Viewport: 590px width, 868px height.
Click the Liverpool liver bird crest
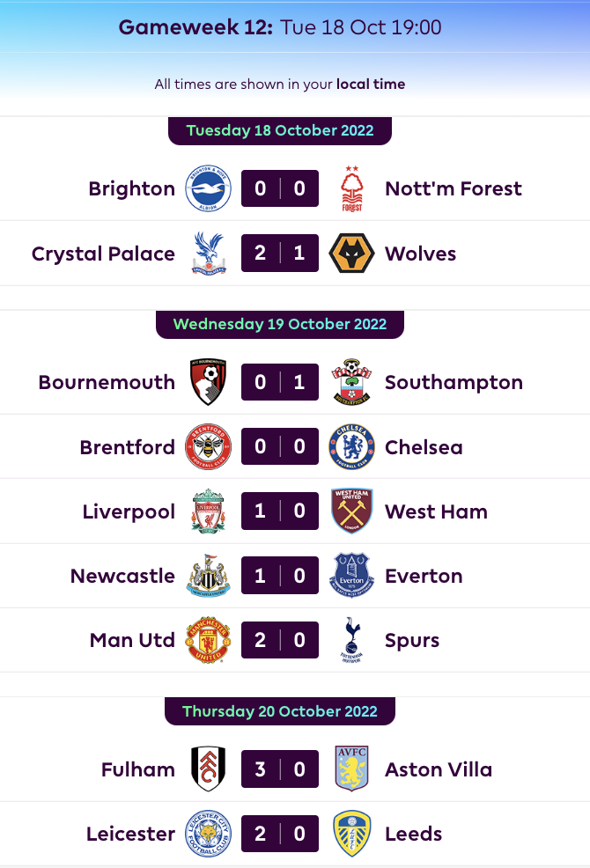[208, 511]
